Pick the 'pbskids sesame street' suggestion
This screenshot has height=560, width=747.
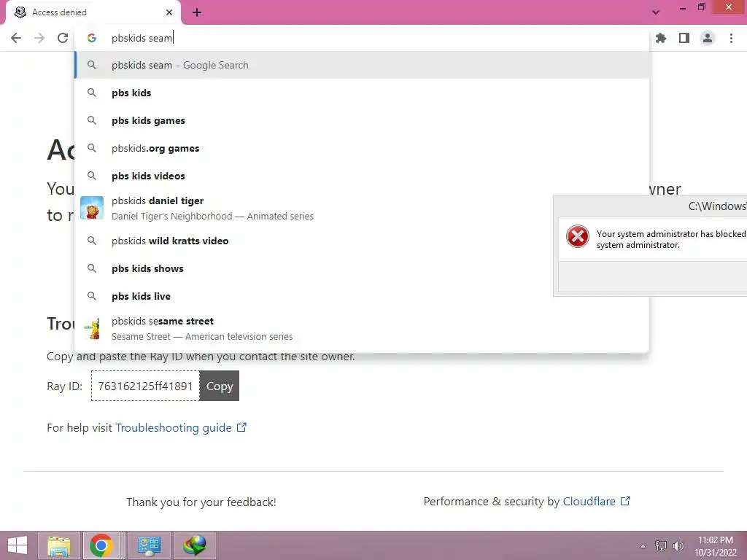pos(362,329)
